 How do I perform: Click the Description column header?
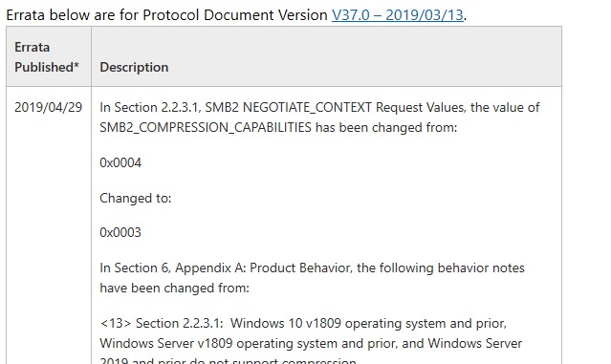tap(134, 67)
